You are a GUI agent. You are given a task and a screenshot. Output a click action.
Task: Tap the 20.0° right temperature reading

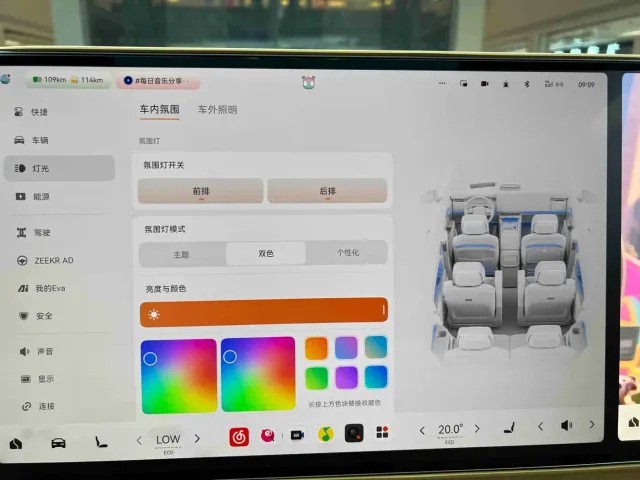coord(450,429)
